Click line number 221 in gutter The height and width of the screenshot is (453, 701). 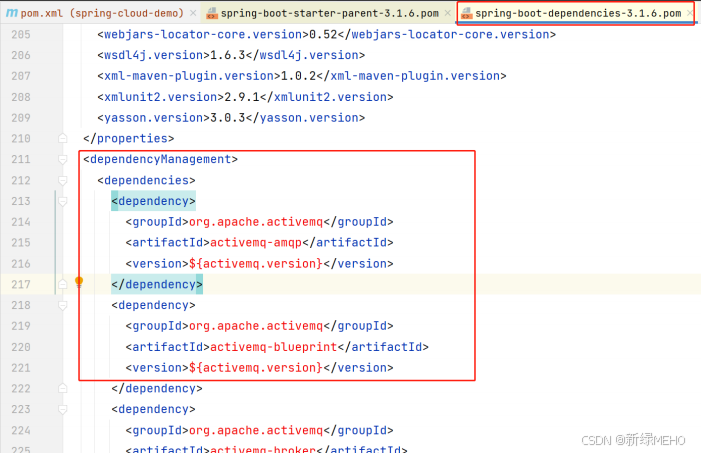pyautogui.click(x=21, y=368)
